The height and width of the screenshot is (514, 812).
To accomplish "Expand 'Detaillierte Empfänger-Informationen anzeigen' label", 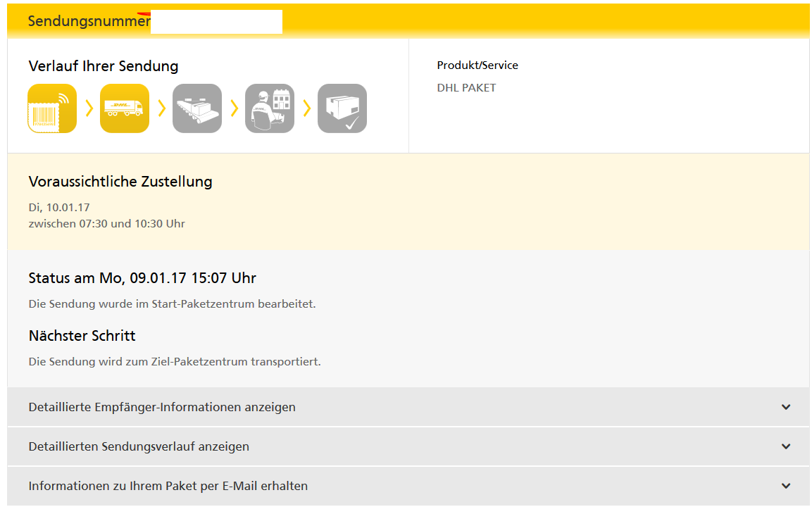I will point(162,407).
